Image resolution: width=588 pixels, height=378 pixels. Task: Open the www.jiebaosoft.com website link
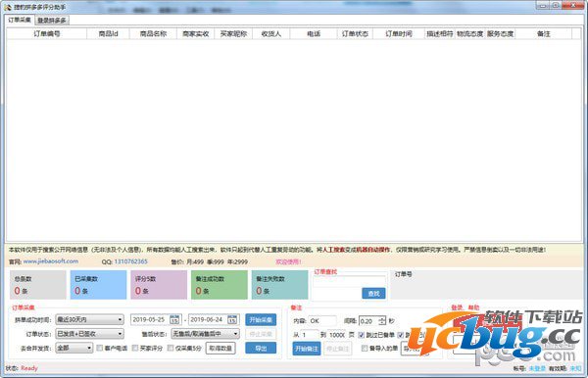pyautogui.click(x=51, y=261)
